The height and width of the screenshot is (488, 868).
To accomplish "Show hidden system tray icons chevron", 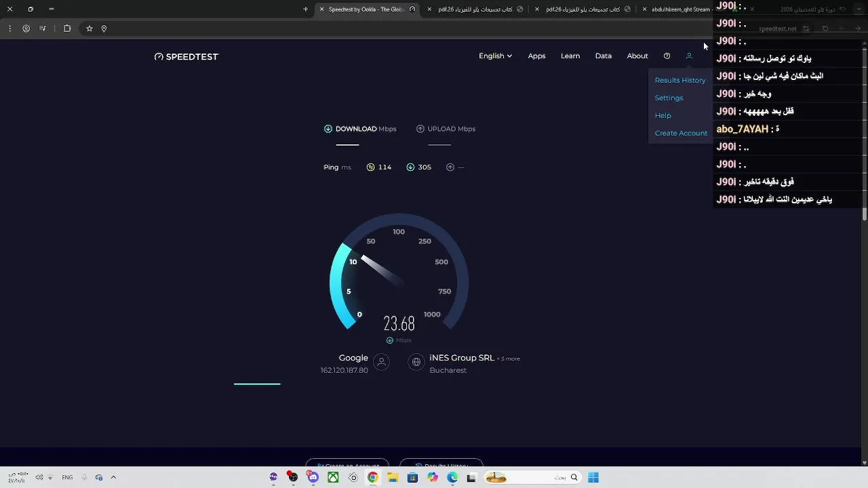I will click(113, 478).
